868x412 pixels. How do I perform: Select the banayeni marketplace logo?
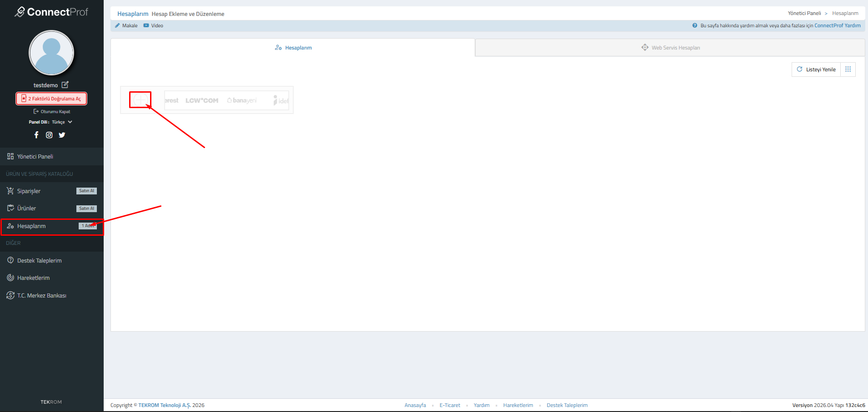coord(242,100)
